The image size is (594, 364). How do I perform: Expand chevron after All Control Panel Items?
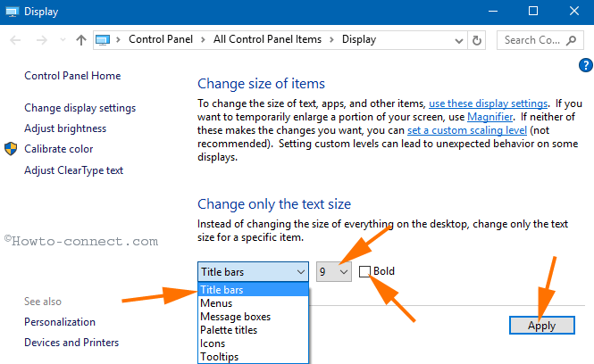point(332,40)
